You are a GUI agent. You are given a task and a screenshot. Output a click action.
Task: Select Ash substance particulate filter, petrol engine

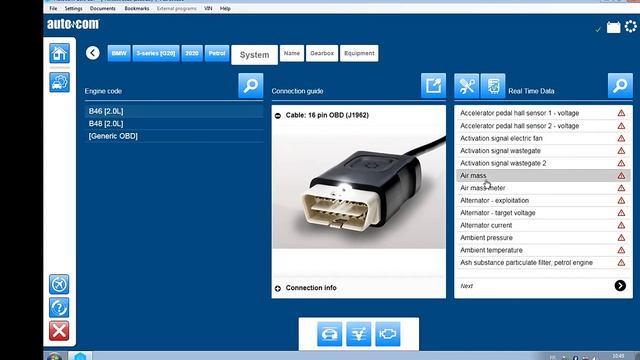coord(543,263)
